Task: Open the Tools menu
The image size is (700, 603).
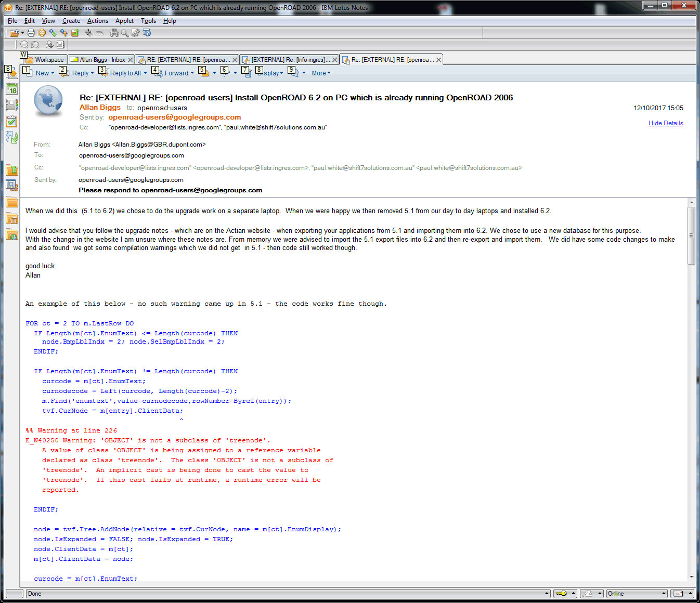Action: tap(149, 21)
